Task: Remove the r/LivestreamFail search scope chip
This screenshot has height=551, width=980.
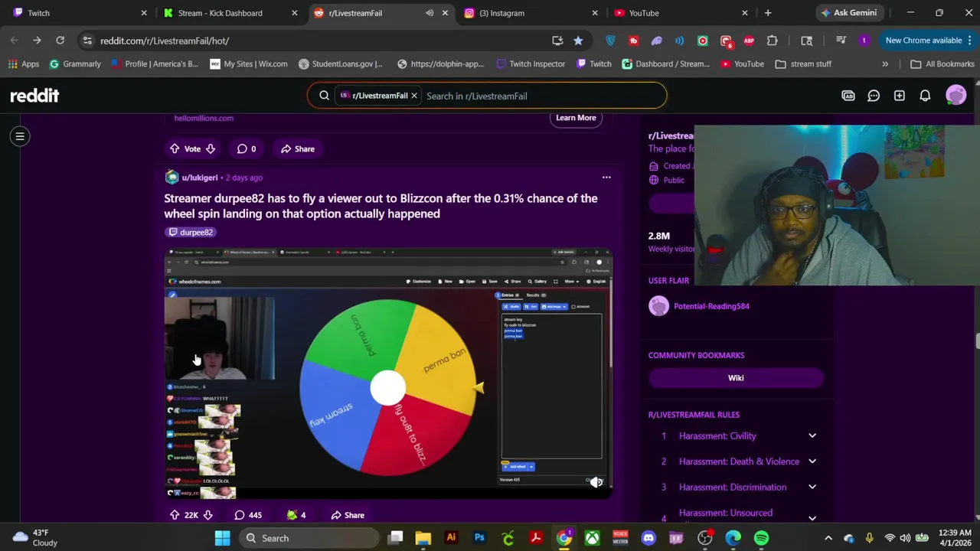Action: click(414, 96)
